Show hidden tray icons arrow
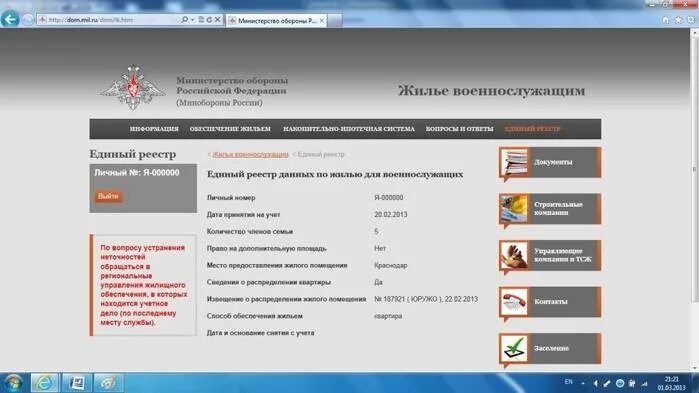This screenshot has width=699, height=393. (583, 383)
